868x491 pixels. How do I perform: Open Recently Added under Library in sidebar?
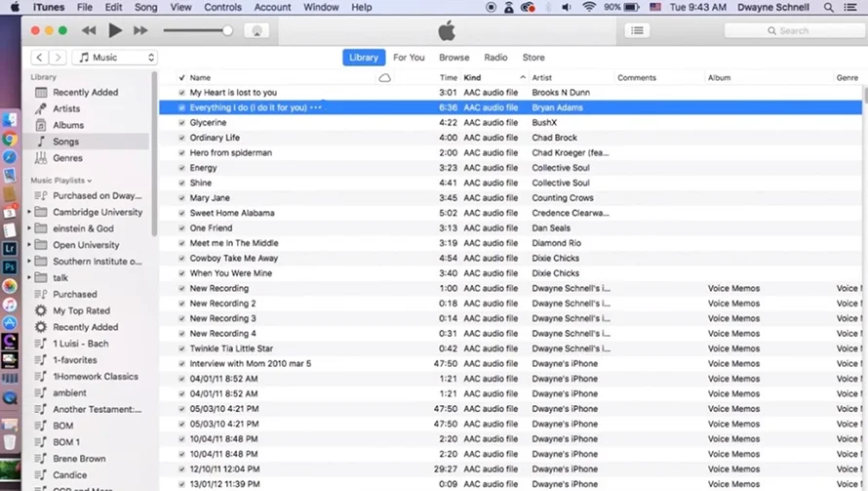click(x=86, y=93)
